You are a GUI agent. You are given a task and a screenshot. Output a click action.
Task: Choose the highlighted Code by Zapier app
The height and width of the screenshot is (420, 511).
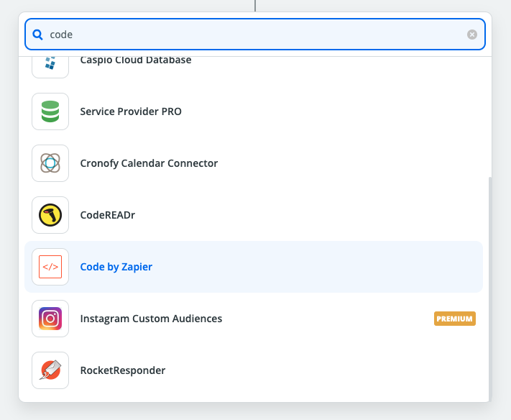254,267
